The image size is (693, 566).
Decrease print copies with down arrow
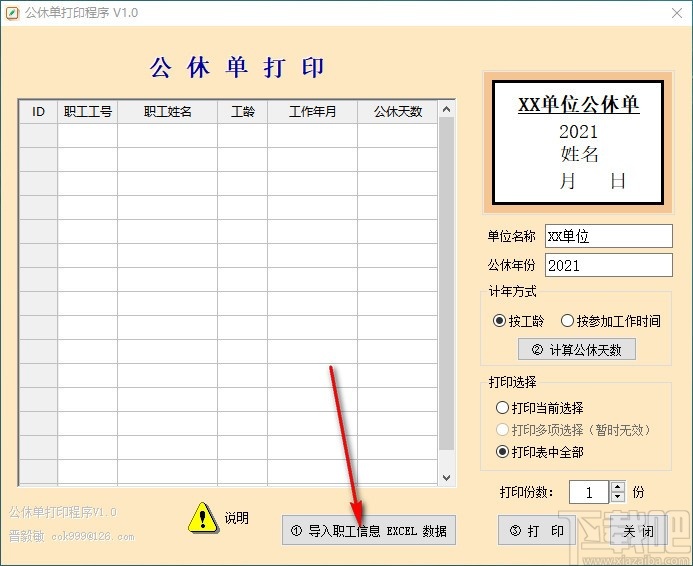tap(617, 497)
